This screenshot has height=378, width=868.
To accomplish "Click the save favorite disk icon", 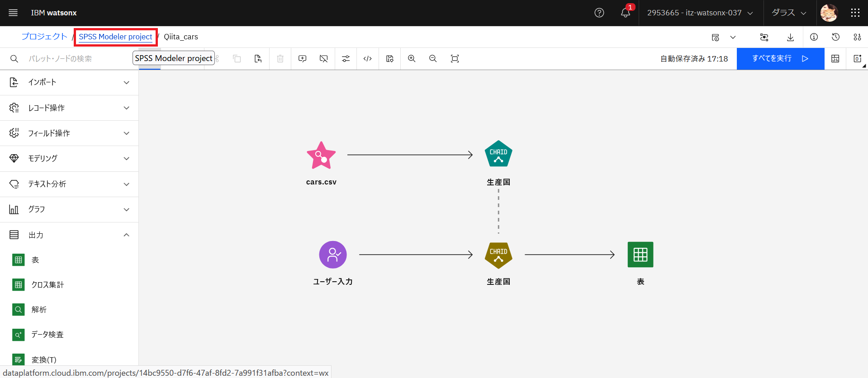I will point(390,59).
